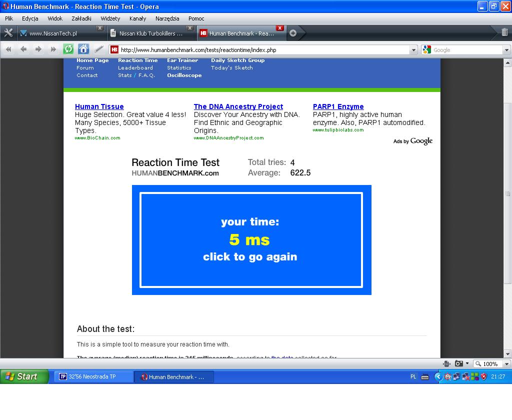Click the Human Tissue ad link
Viewport: 512px width, 420px height.
coord(99,106)
